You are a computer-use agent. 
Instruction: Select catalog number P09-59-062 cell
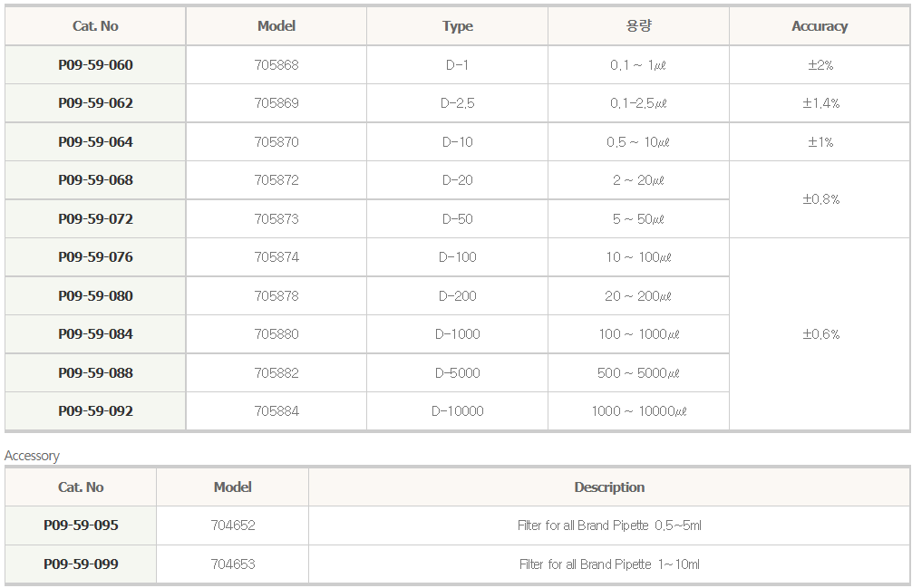tap(95, 103)
